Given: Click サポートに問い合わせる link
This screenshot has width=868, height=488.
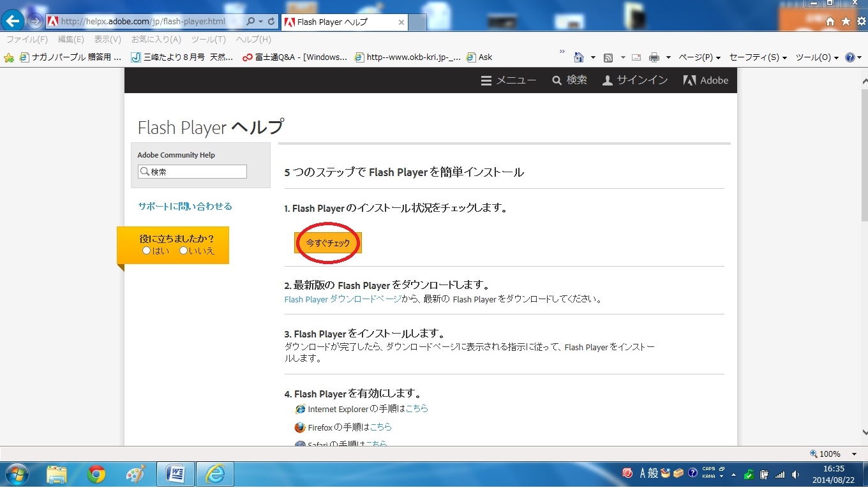Looking at the screenshot, I should point(185,206).
